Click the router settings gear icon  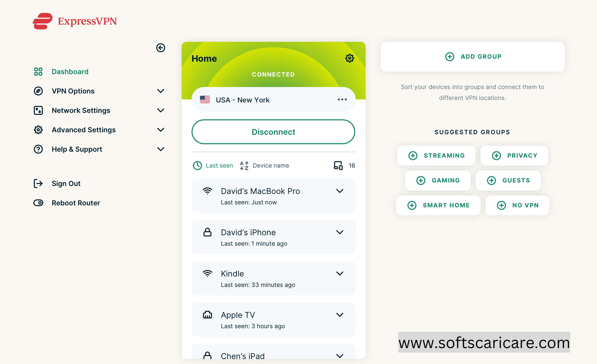point(350,58)
